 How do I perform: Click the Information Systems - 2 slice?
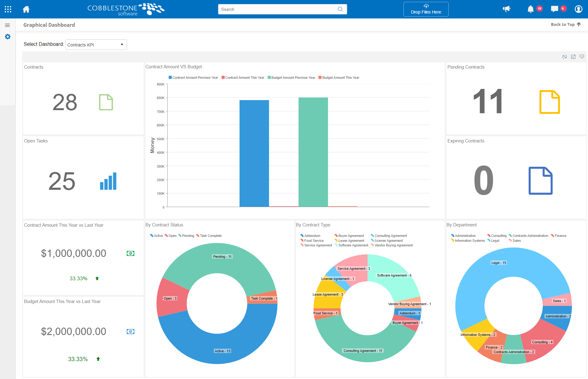pyautogui.click(x=478, y=335)
